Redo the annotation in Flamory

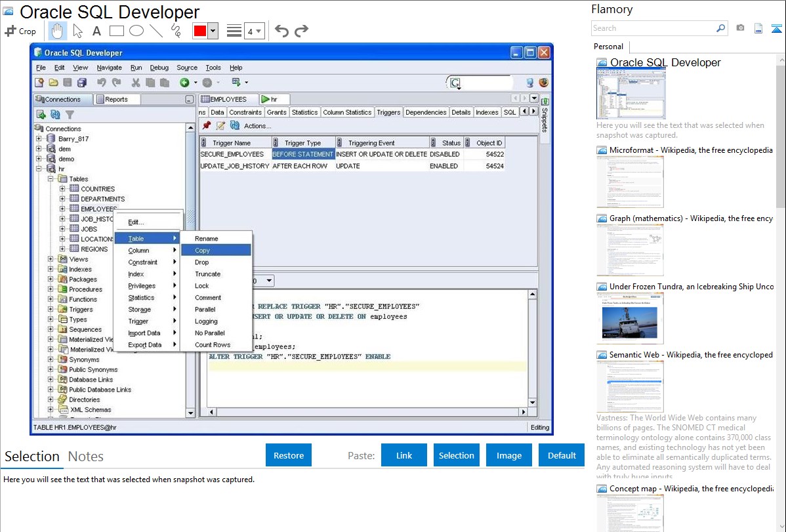pos(301,31)
